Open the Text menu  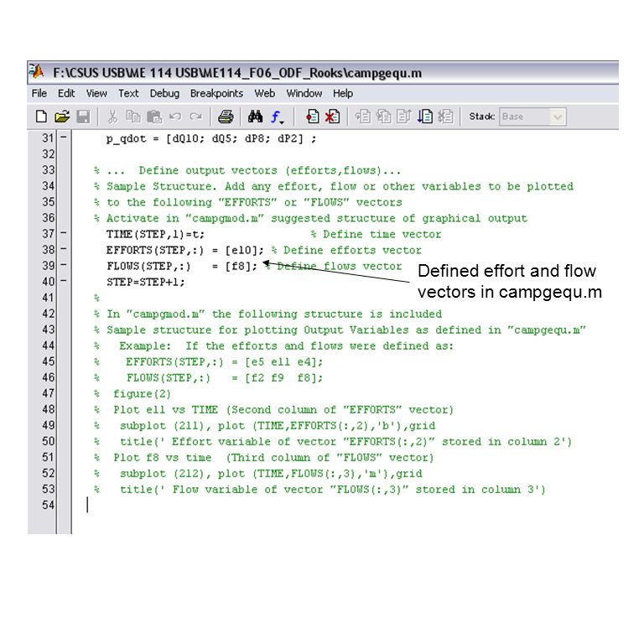[128, 94]
